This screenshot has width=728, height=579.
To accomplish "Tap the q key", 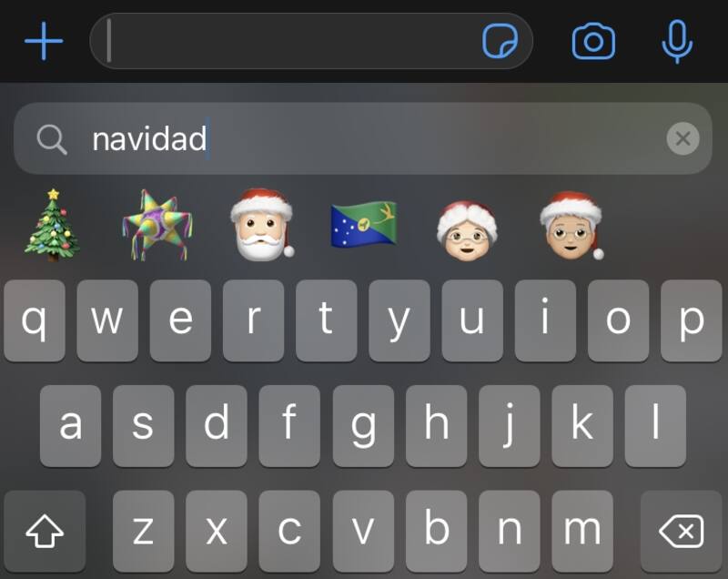I will [x=35, y=320].
